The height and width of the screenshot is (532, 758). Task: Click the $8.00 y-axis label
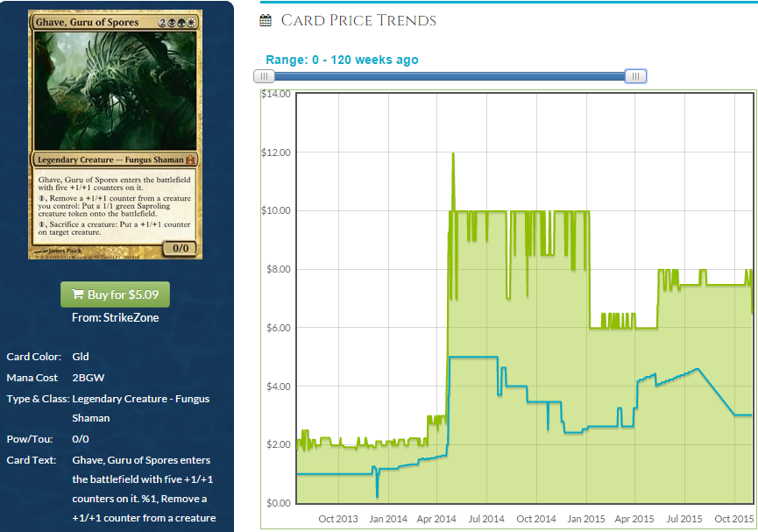pyautogui.click(x=279, y=269)
